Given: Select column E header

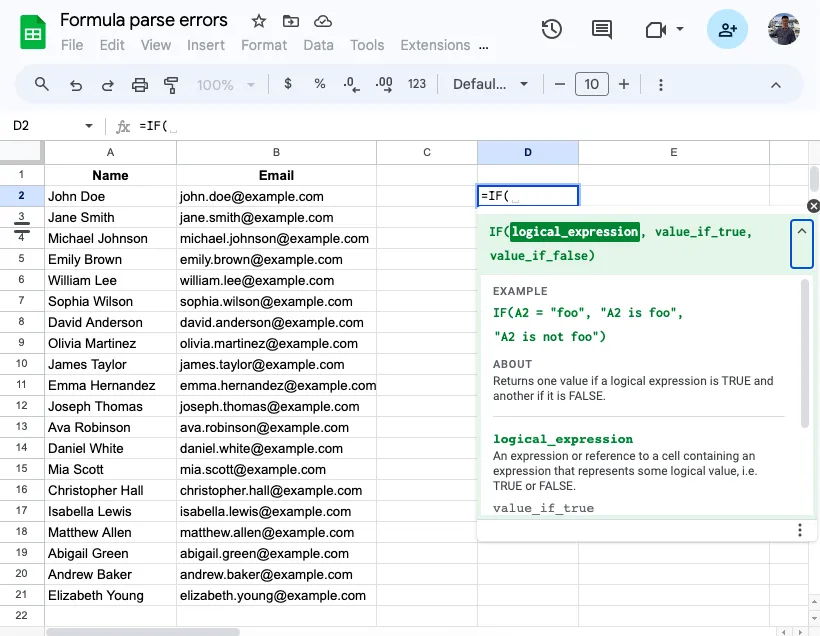Looking at the screenshot, I should tap(674, 152).
